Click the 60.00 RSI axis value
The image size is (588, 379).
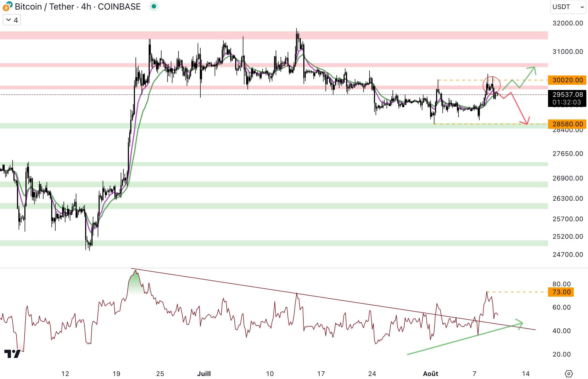(x=561, y=307)
